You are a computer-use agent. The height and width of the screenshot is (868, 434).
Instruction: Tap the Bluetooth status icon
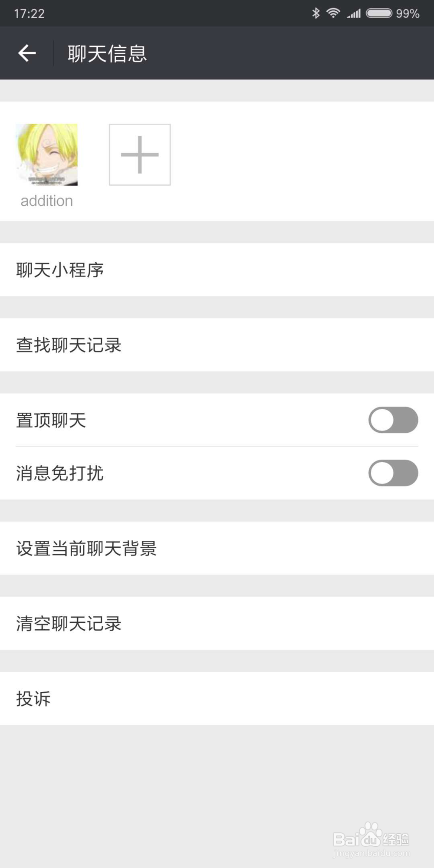[316, 13]
